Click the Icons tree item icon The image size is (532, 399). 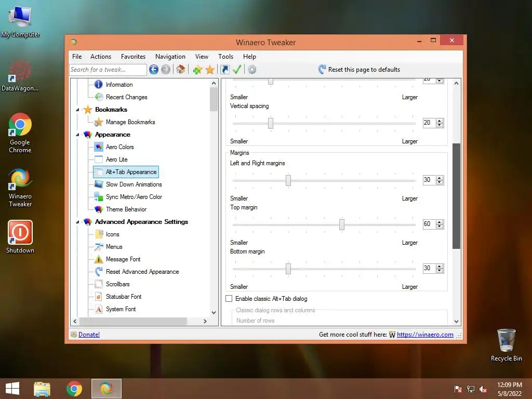98,234
